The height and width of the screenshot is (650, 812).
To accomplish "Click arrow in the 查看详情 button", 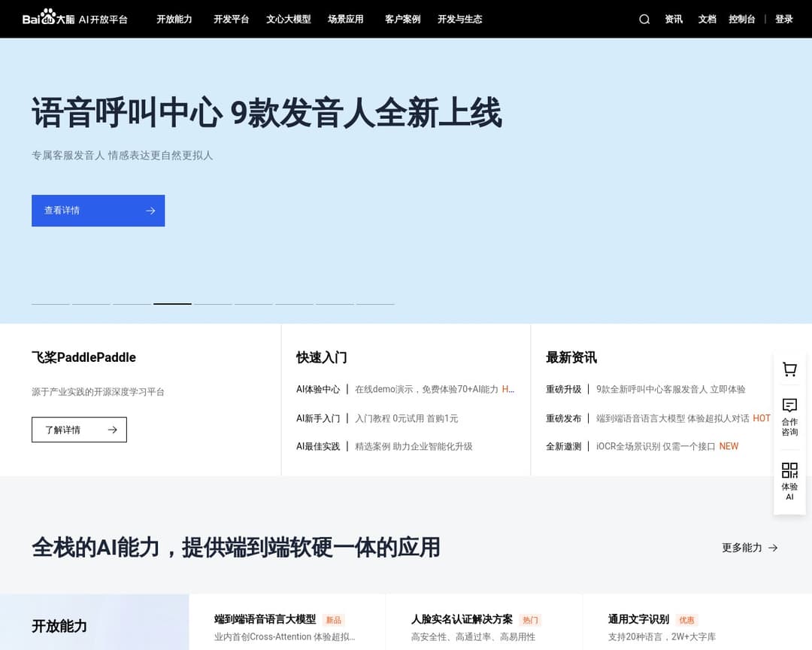I will [150, 211].
